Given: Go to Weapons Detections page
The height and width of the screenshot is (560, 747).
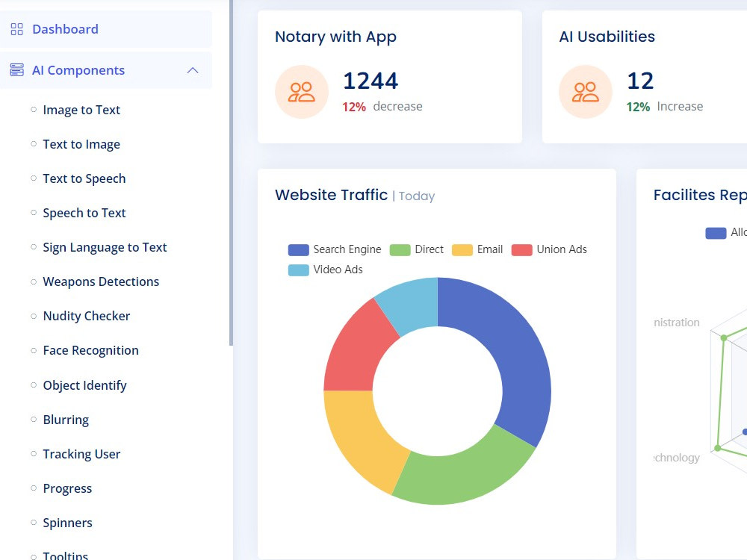Looking at the screenshot, I should (x=101, y=281).
